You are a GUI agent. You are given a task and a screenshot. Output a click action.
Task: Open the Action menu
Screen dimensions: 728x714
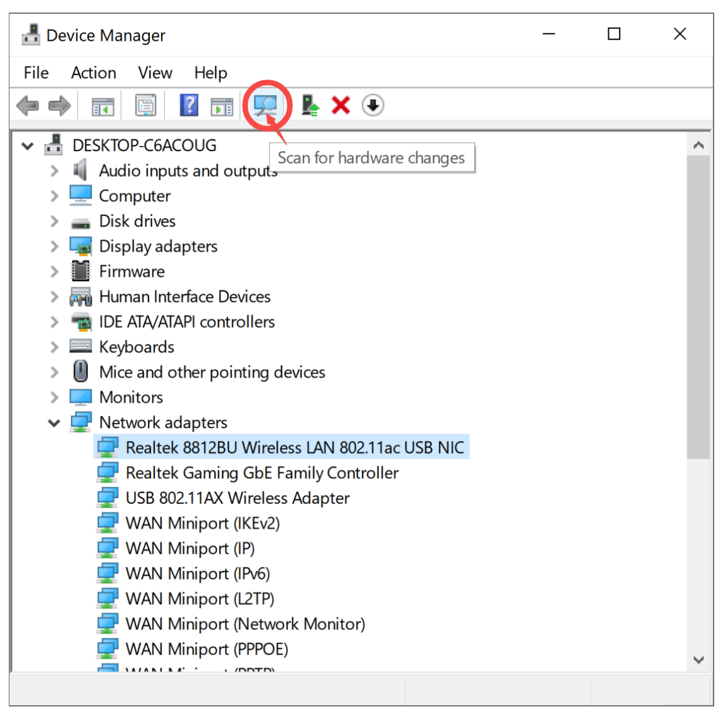click(93, 73)
